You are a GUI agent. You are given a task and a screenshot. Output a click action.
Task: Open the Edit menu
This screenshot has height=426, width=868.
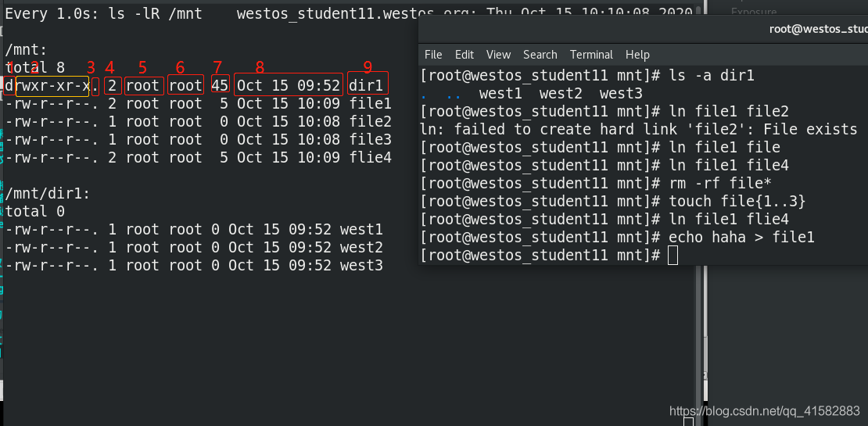(464, 55)
